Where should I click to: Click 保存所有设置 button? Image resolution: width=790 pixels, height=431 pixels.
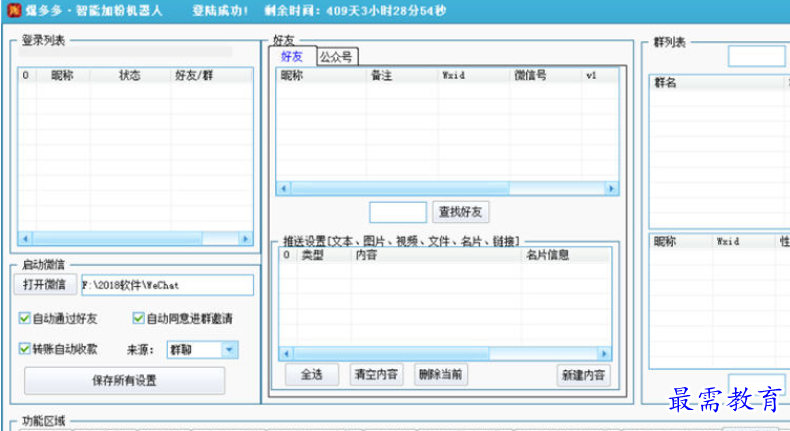pyautogui.click(x=124, y=381)
